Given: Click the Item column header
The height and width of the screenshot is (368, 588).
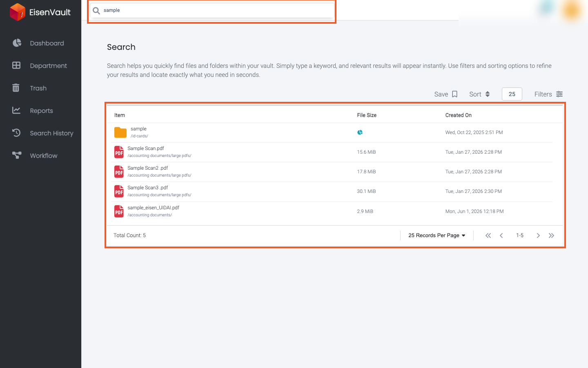Looking at the screenshot, I should tap(120, 115).
